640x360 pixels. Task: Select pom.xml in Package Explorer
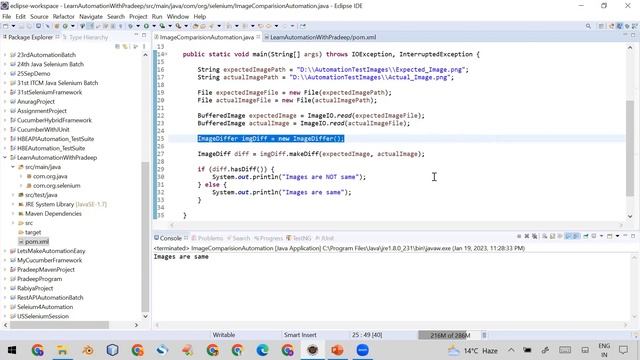pyautogui.click(x=37, y=242)
